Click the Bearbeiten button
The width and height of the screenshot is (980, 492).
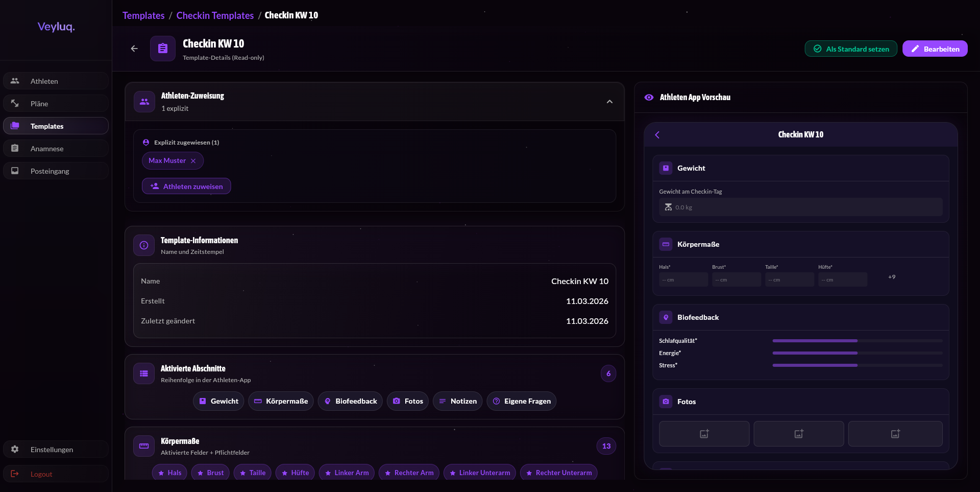[x=935, y=49]
